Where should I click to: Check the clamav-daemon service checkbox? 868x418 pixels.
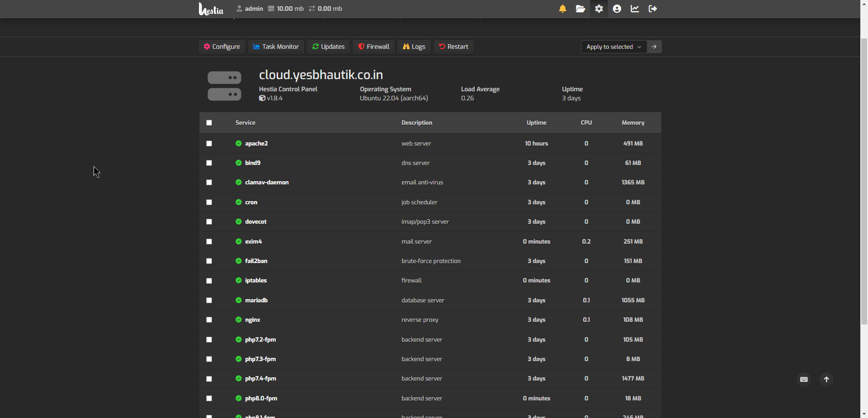(x=209, y=182)
